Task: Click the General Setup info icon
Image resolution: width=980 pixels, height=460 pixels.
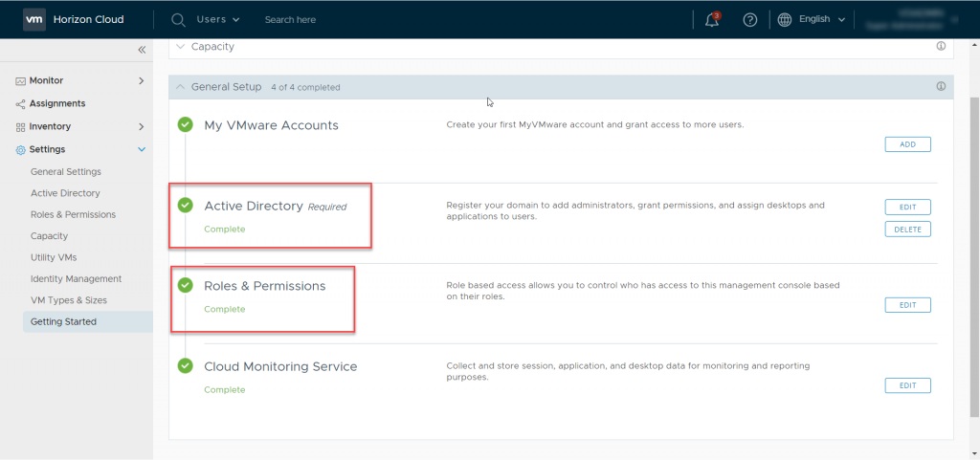Action: click(941, 87)
